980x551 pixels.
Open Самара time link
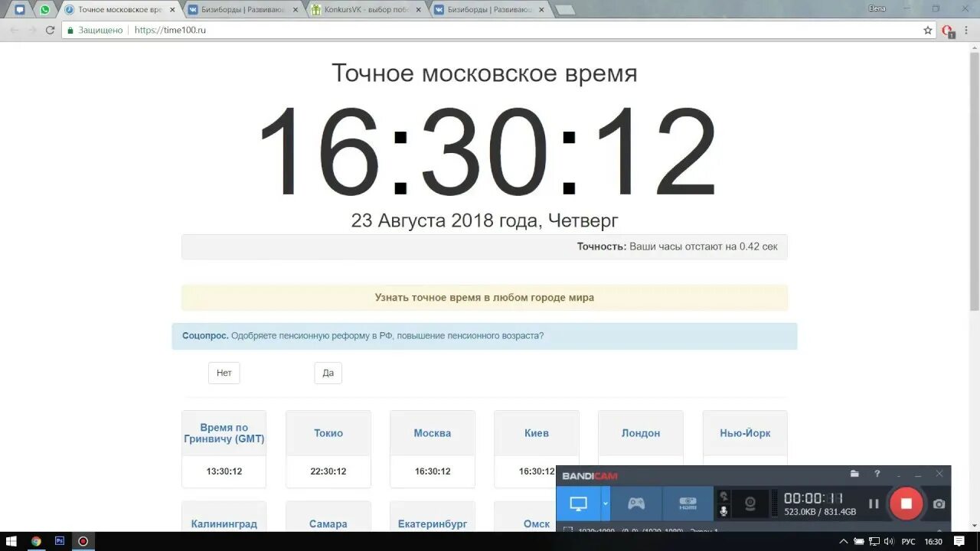coord(328,524)
